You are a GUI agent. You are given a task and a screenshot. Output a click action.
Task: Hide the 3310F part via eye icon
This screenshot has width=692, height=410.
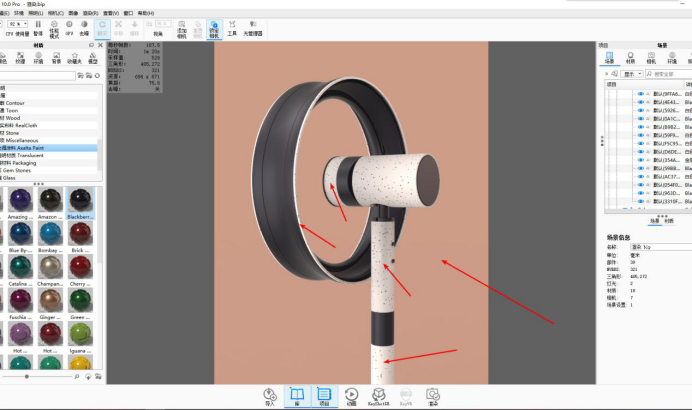point(640,201)
